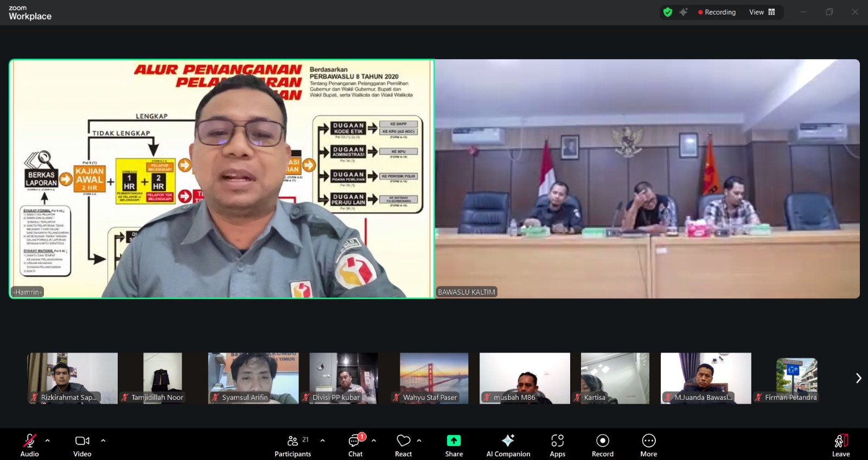This screenshot has height=460, width=868.
Task: Open the View layout menu
Action: coord(762,12)
